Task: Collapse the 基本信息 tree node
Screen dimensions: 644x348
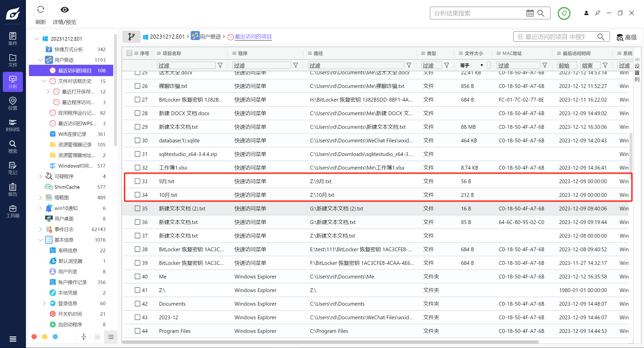Action: [x=40, y=240]
